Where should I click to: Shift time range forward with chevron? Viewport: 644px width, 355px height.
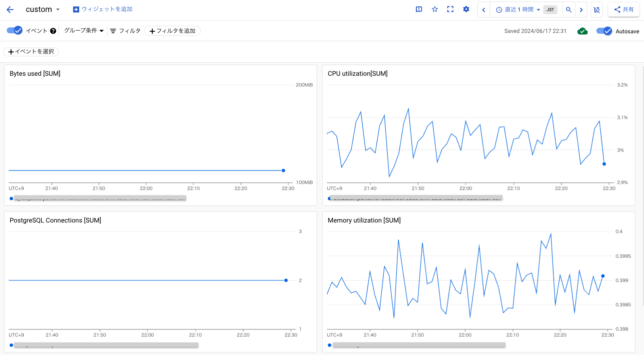click(581, 10)
